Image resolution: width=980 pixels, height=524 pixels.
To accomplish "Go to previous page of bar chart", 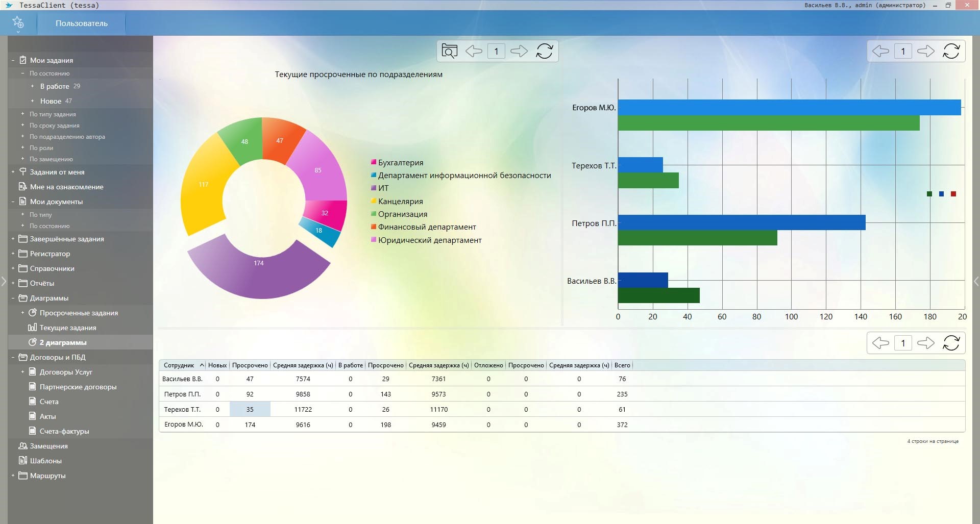I will click(880, 51).
